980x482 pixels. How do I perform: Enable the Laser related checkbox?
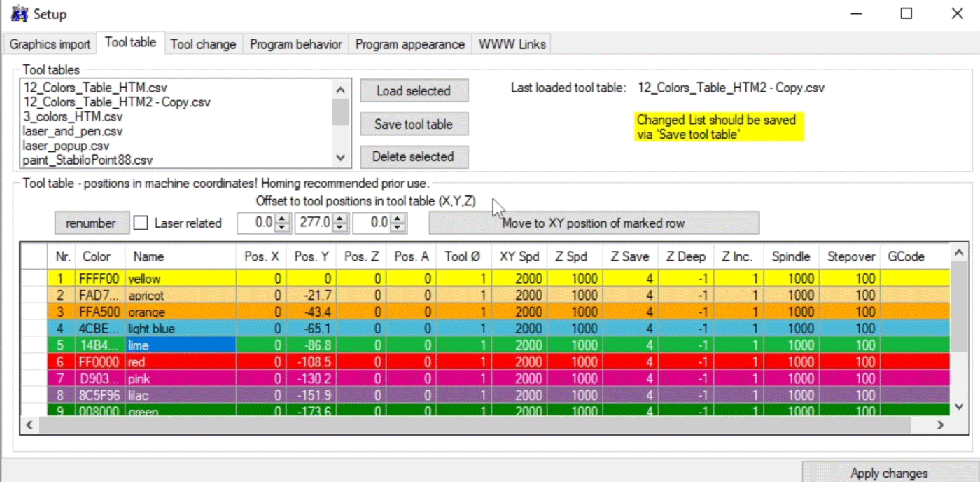(141, 223)
